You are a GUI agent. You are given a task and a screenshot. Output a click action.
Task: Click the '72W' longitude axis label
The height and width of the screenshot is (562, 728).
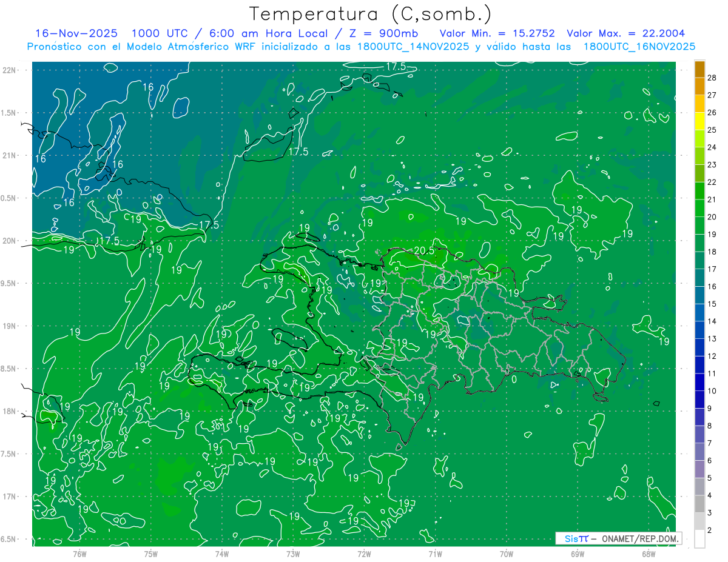(365, 554)
